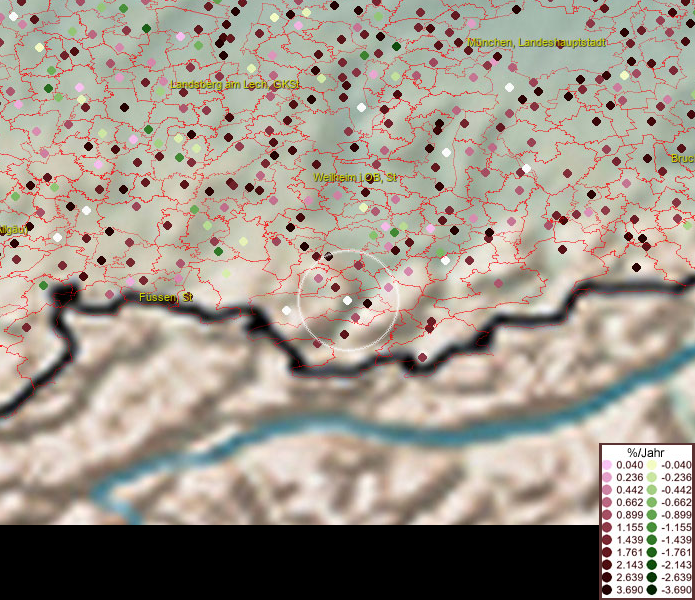Select the green swatch beside -1.439
Viewport: 695px width, 600px height.
[x=652, y=540]
